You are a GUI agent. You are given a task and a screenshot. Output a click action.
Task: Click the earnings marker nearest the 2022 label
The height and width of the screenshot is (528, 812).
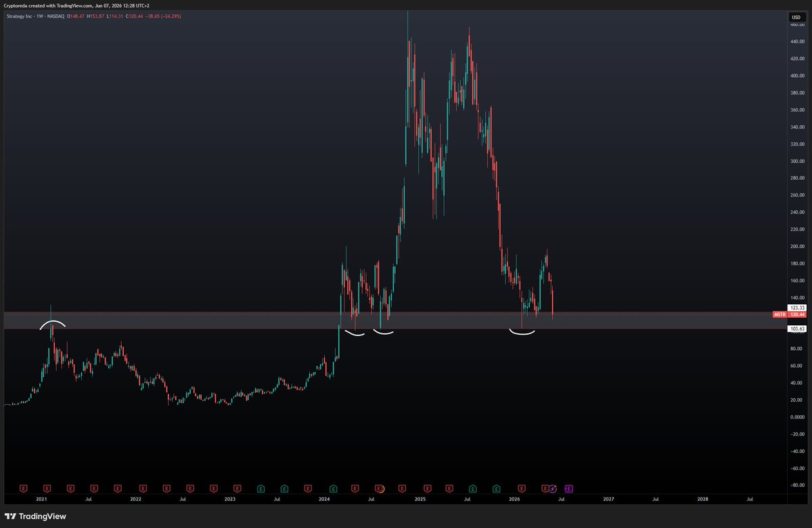coord(142,487)
